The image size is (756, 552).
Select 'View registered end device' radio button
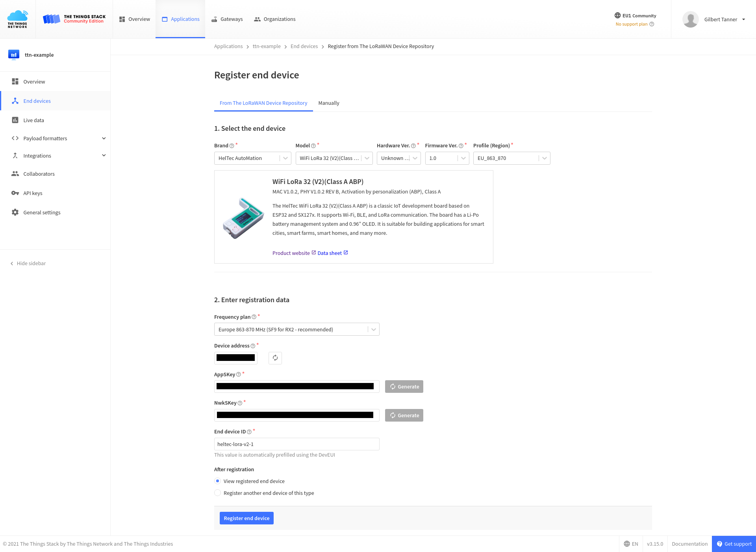pyautogui.click(x=217, y=481)
